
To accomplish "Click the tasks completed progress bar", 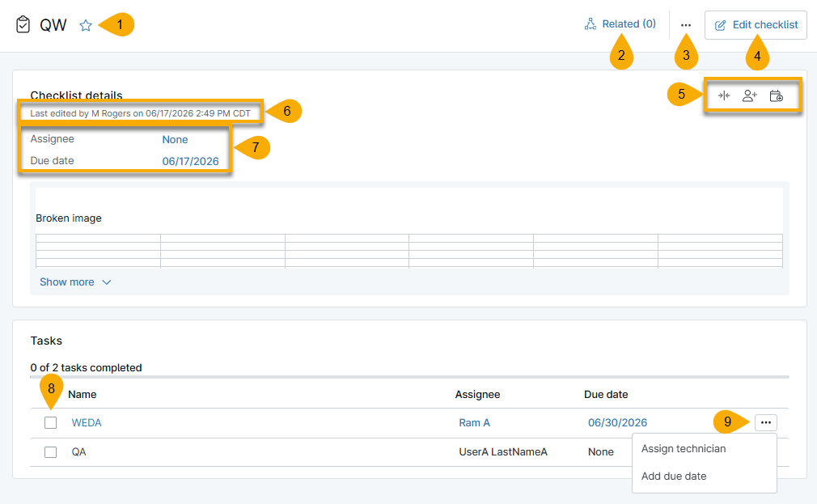I will [409, 377].
